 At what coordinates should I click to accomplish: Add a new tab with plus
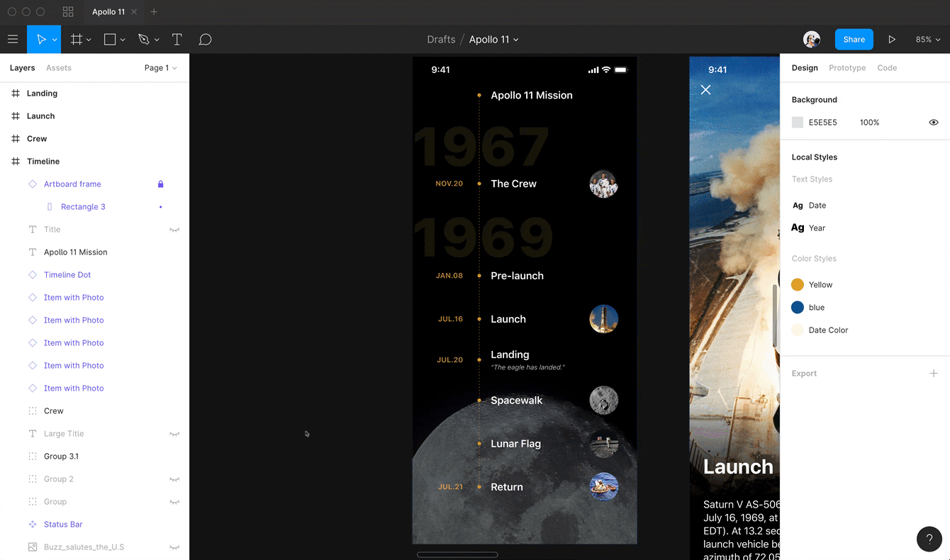154,12
